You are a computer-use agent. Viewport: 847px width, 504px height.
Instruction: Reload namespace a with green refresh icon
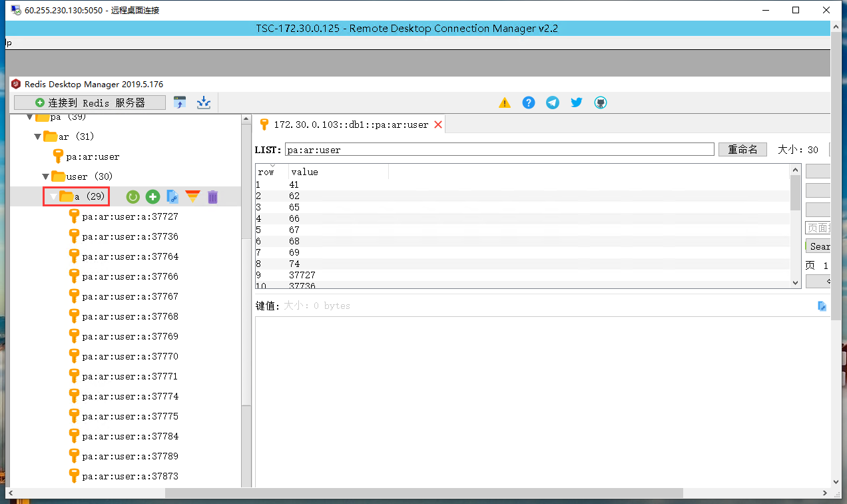133,196
